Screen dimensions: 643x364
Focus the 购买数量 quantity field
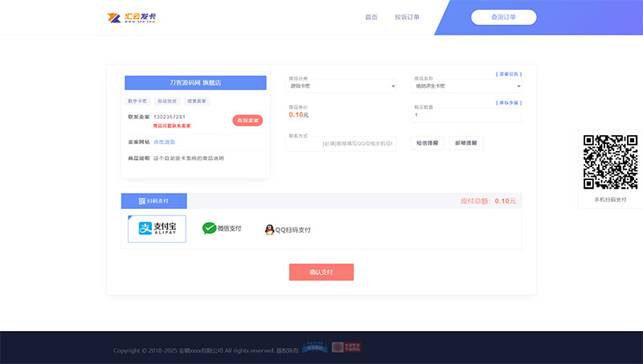click(467, 115)
